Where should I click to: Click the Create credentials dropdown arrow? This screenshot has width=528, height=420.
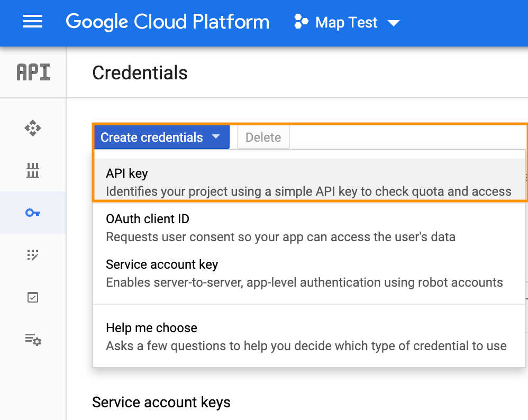(216, 137)
